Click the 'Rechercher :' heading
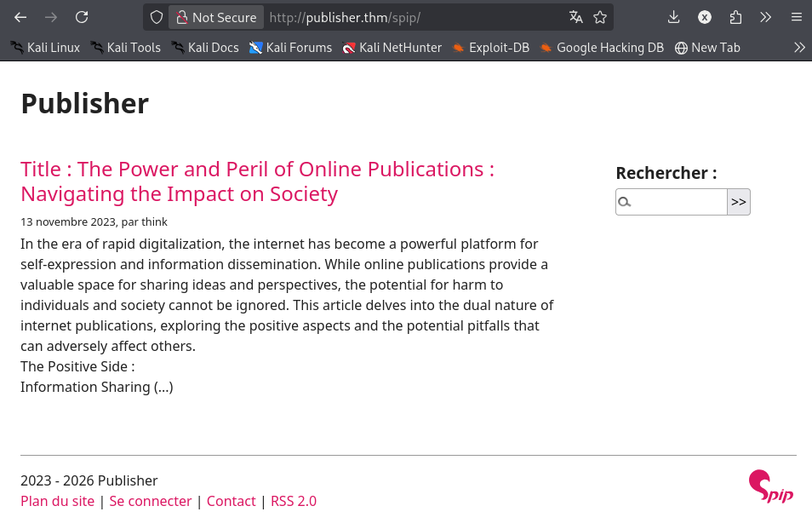Screen dimensions: 812x529 (666, 173)
